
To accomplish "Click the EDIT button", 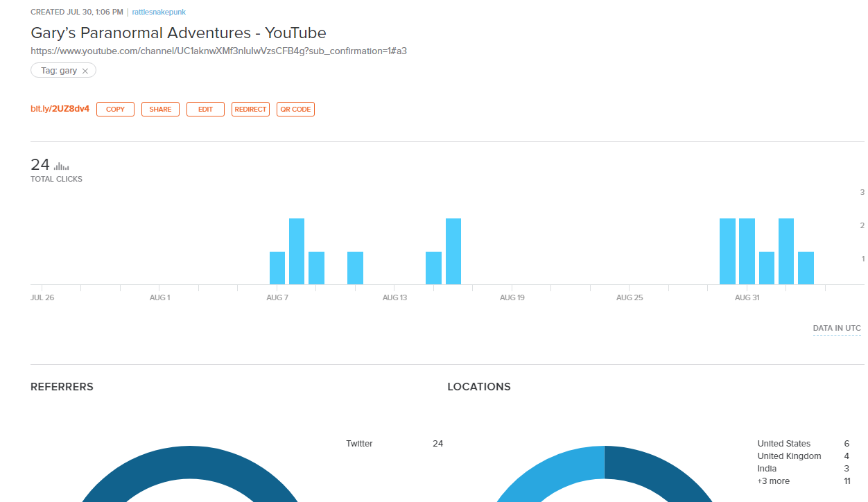I will [205, 110].
